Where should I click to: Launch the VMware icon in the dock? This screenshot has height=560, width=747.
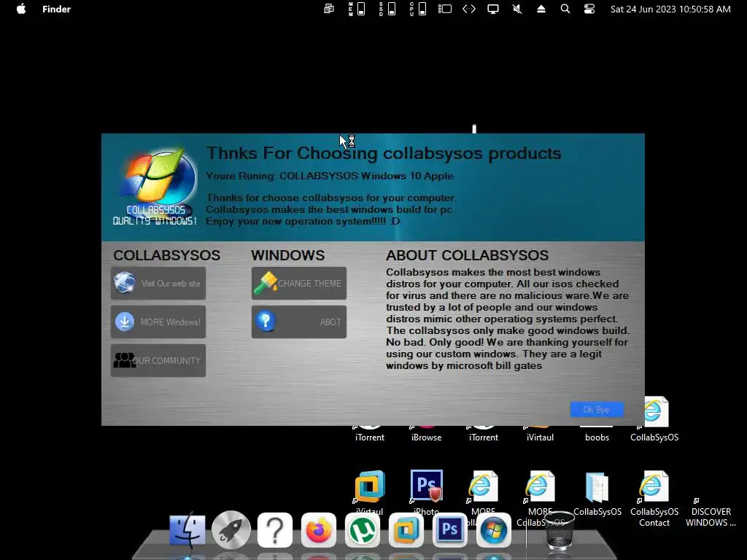click(406, 530)
